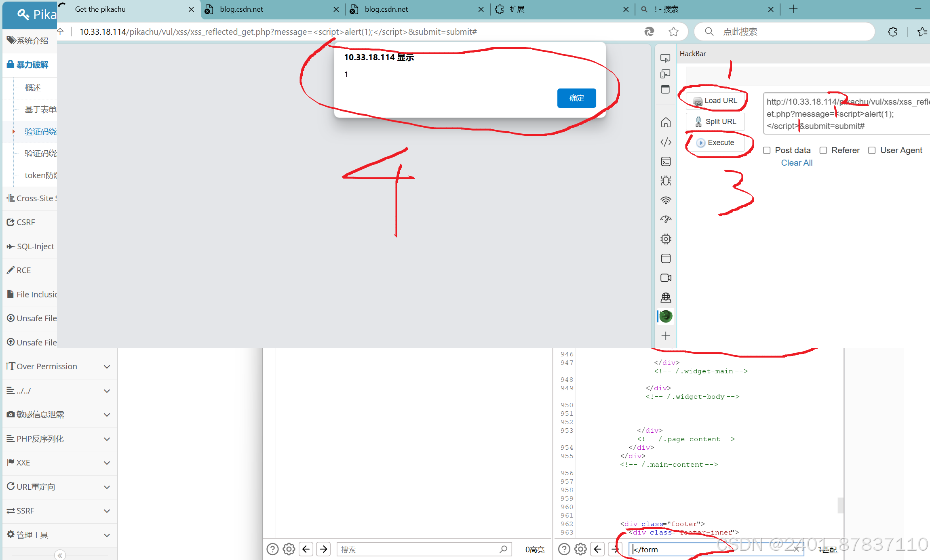Collapse the sidebar with double-chevron button
Image resolution: width=930 pixels, height=560 pixels.
(x=60, y=555)
